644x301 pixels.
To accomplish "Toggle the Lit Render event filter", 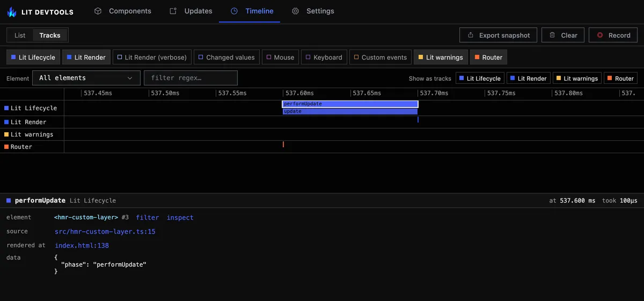I will [86, 57].
